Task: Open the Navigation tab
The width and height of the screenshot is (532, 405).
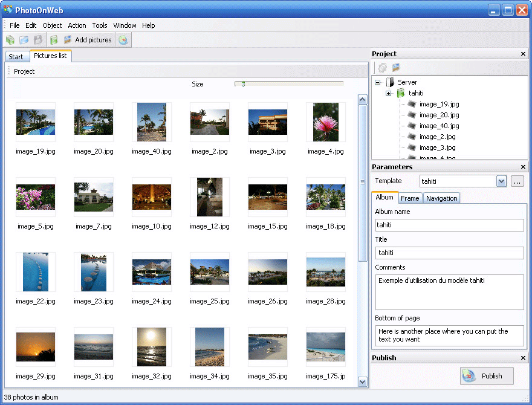Action: 441,198
